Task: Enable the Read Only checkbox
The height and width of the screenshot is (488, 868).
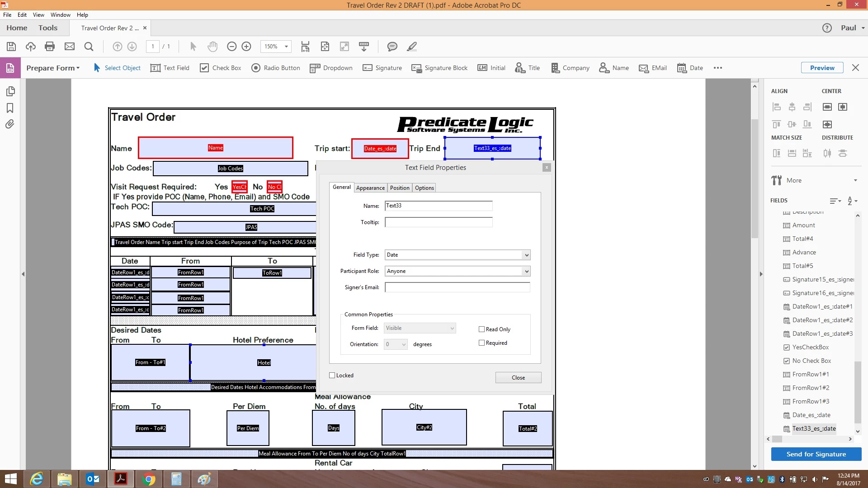Action: [482, 329]
